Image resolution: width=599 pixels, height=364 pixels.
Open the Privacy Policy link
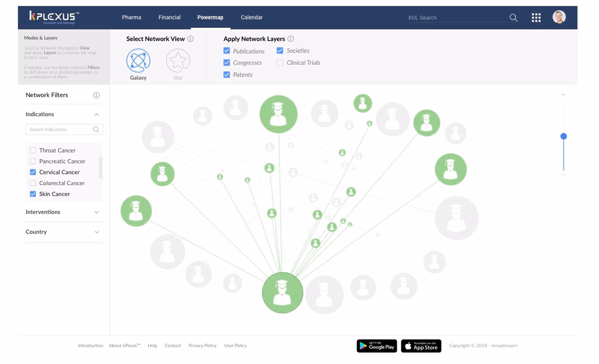[202, 345]
